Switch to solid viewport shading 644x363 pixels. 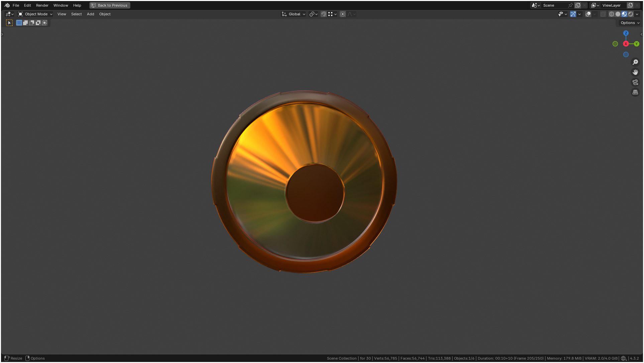[x=618, y=14]
